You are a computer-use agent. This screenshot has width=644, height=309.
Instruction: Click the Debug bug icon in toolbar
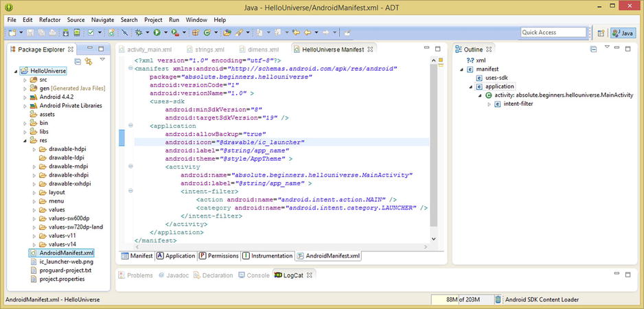[139, 32]
